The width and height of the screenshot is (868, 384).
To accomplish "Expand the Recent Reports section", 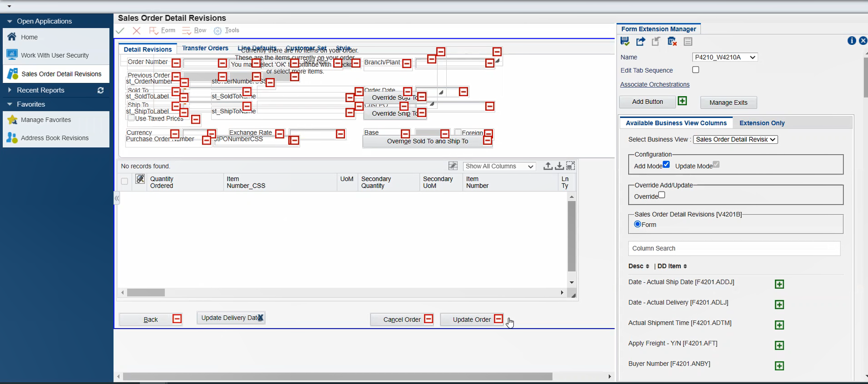I will (x=10, y=90).
